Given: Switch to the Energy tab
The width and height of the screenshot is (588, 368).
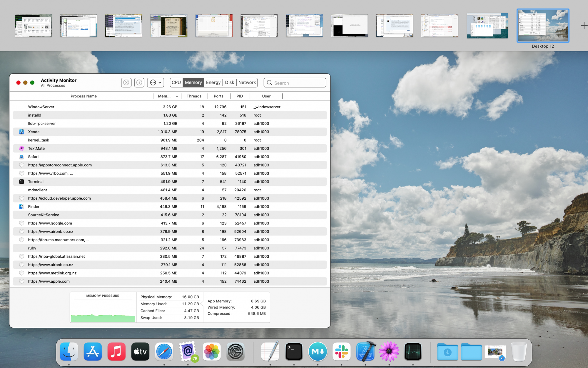Looking at the screenshot, I should coord(213,83).
